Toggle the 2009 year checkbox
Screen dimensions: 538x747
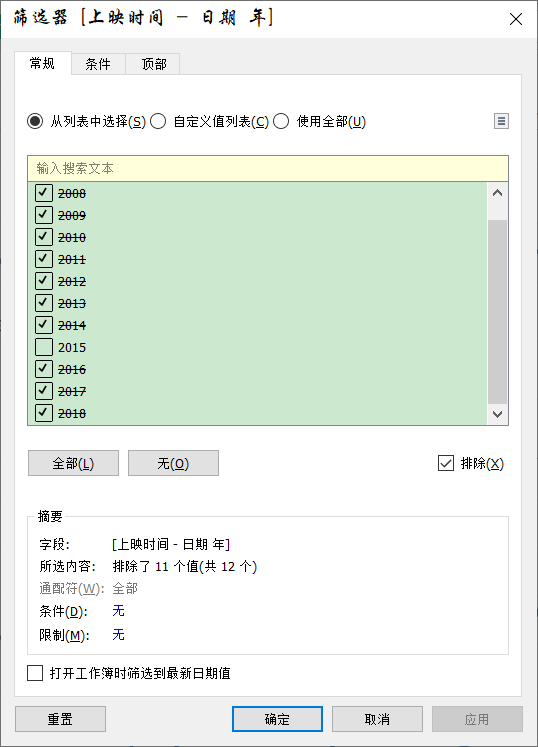point(44,215)
